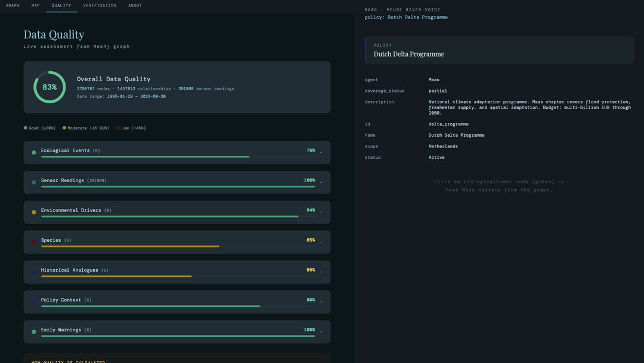
Task: Click the Historical Analogues progress bar
Action: click(178, 276)
